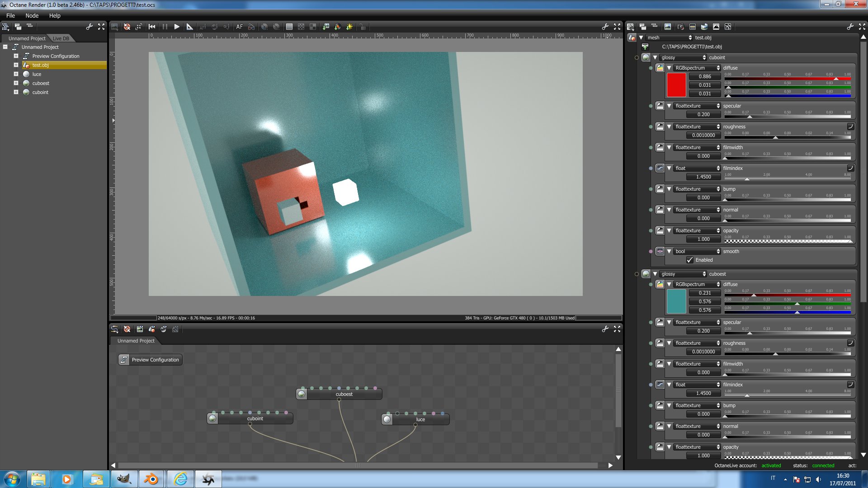Click the red diffuse color swatch
This screenshot has height=488, width=868.
(x=676, y=85)
